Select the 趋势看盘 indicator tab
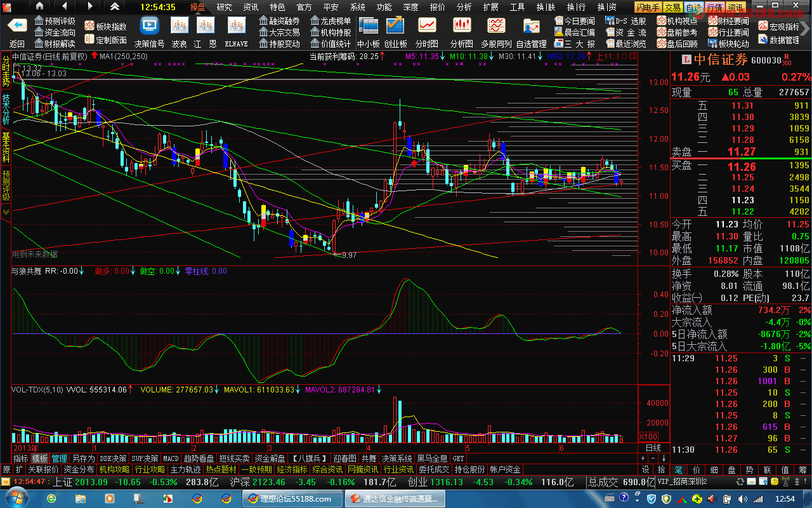 tap(199, 458)
